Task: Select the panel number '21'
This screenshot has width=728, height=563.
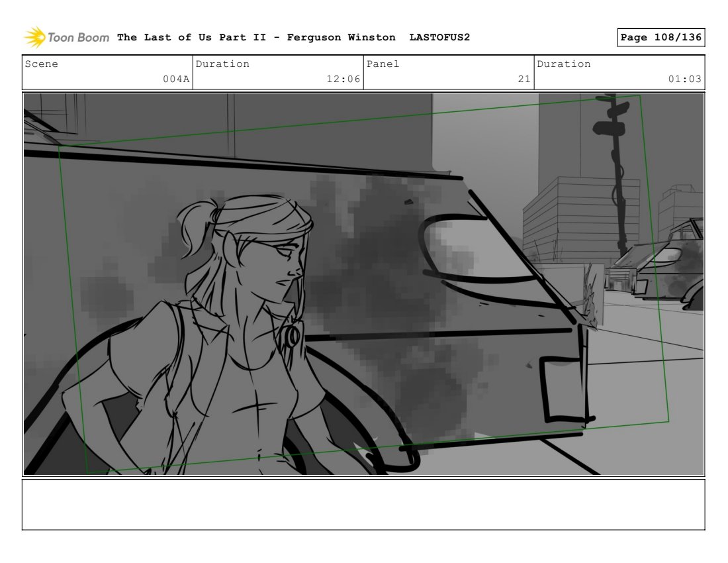Action: click(x=524, y=79)
